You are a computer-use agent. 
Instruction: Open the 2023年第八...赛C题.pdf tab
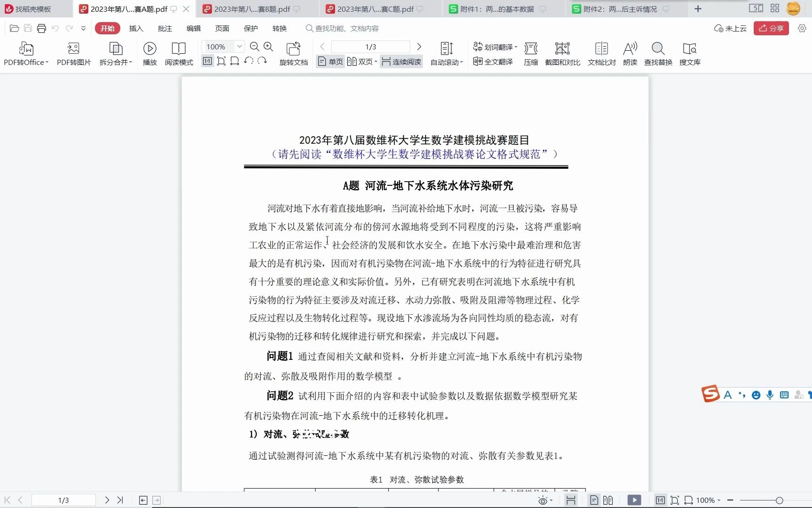(x=376, y=8)
